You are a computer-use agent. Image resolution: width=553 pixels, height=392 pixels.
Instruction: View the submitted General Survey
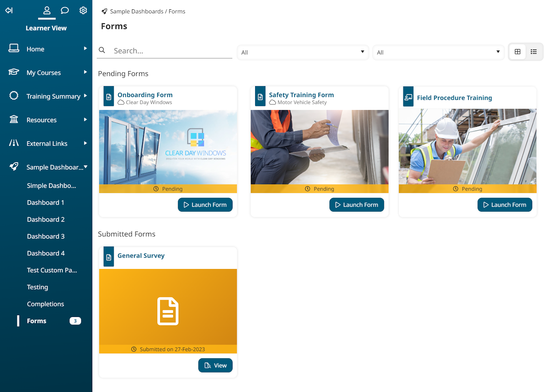click(215, 365)
